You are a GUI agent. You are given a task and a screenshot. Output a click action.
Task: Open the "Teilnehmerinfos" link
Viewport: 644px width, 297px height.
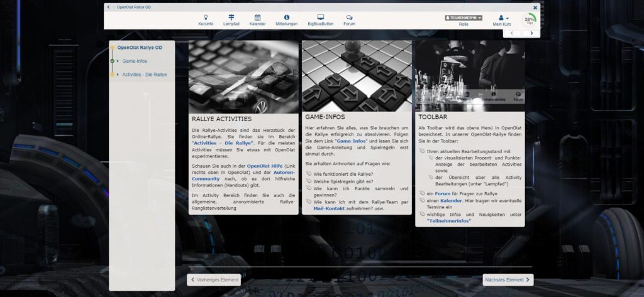(x=449, y=220)
